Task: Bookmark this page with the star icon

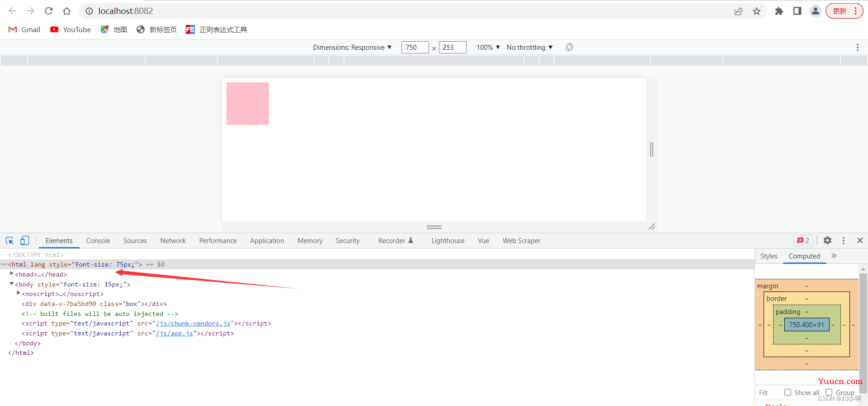Action: pyautogui.click(x=757, y=11)
